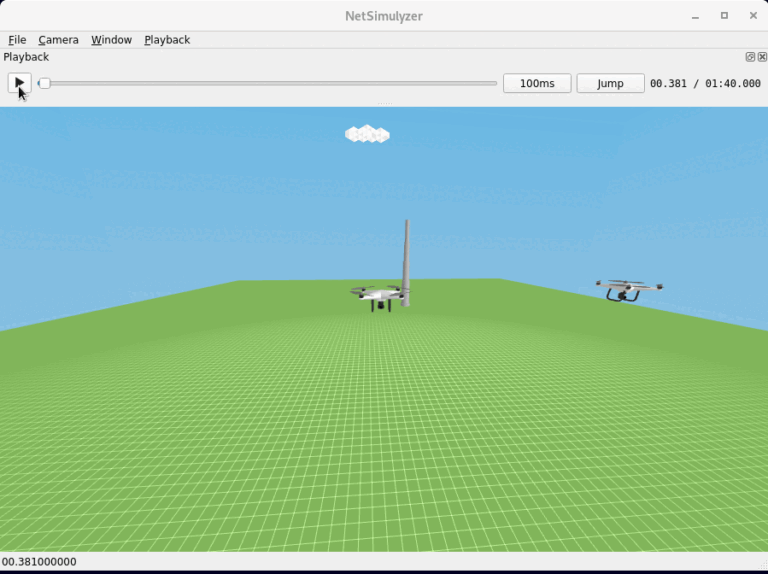Open the File menu

click(x=17, y=40)
